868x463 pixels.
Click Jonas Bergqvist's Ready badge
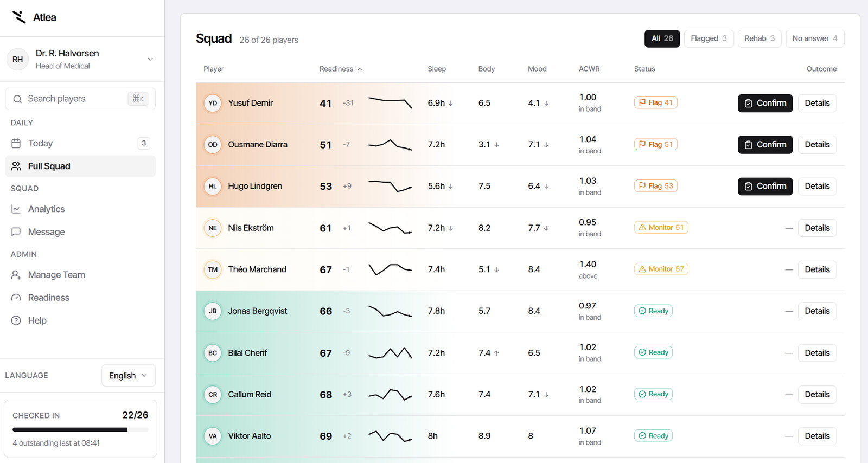[x=653, y=311]
